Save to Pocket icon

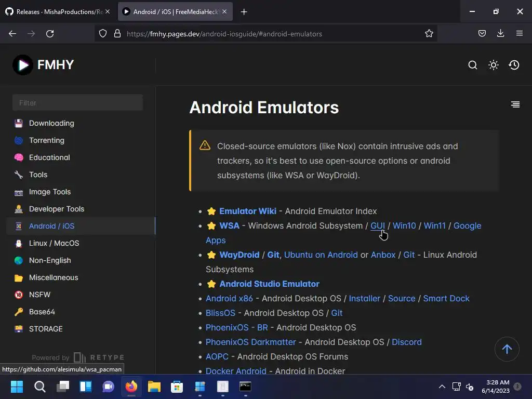click(482, 33)
